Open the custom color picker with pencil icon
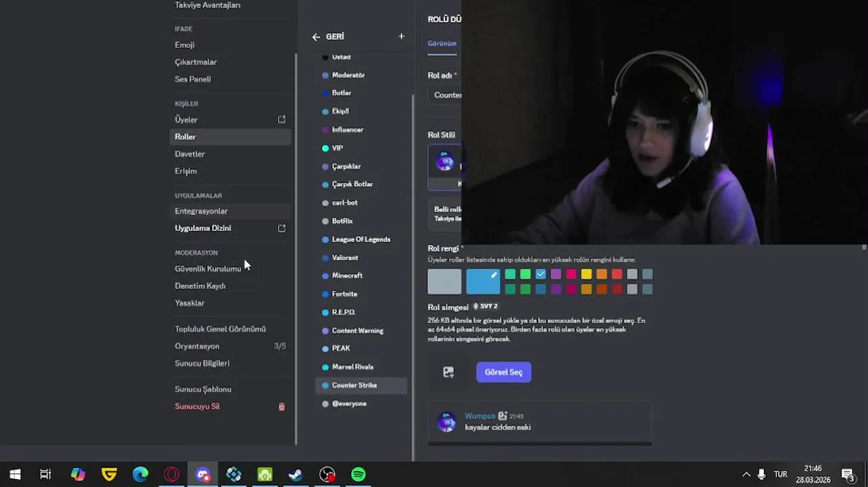Image resolution: width=868 pixels, height=487 pixels. coord(483,281)
